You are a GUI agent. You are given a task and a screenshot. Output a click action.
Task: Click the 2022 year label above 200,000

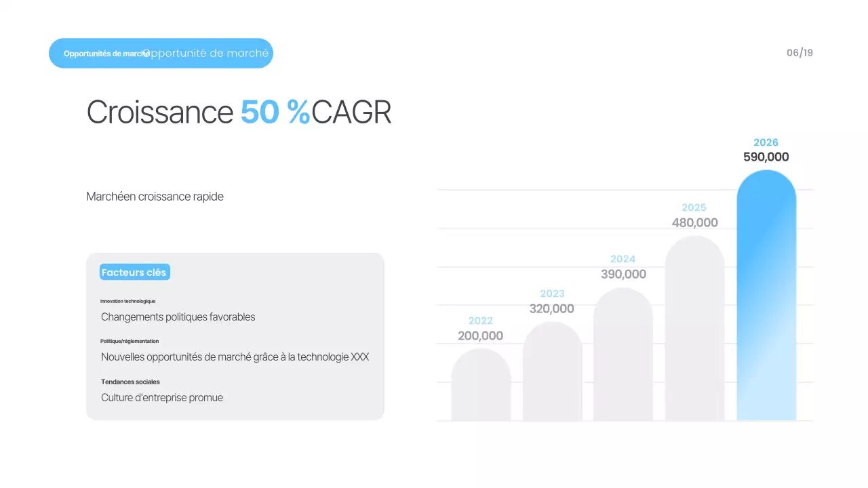point(480,321)
